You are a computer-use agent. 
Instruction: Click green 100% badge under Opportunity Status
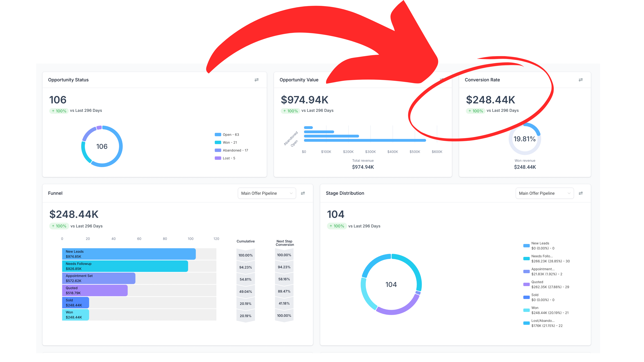pos(59,111)
